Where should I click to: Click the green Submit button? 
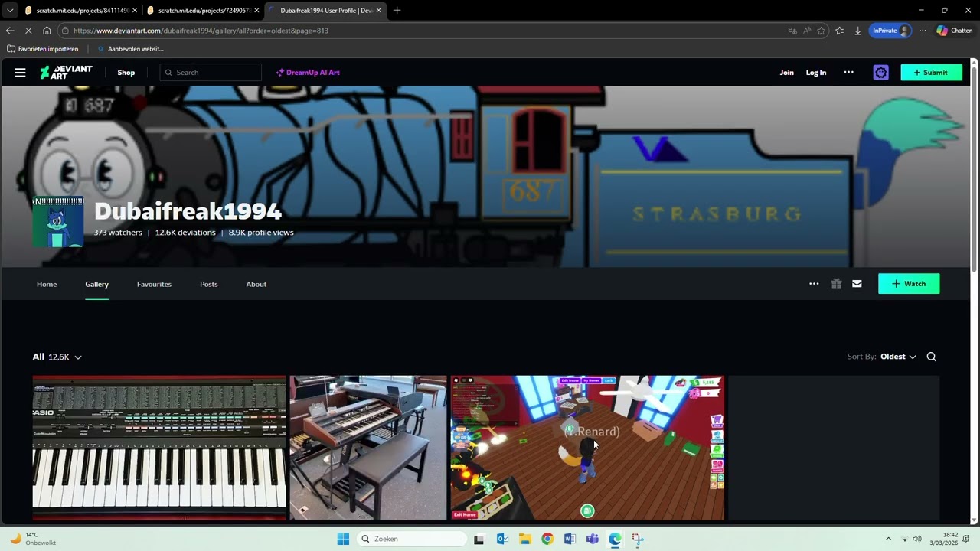931,73
